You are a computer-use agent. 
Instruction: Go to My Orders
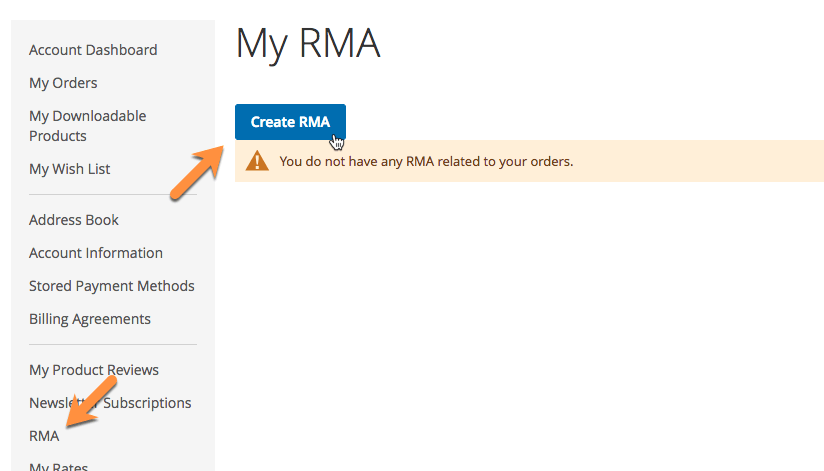click(x=63, y=83)
